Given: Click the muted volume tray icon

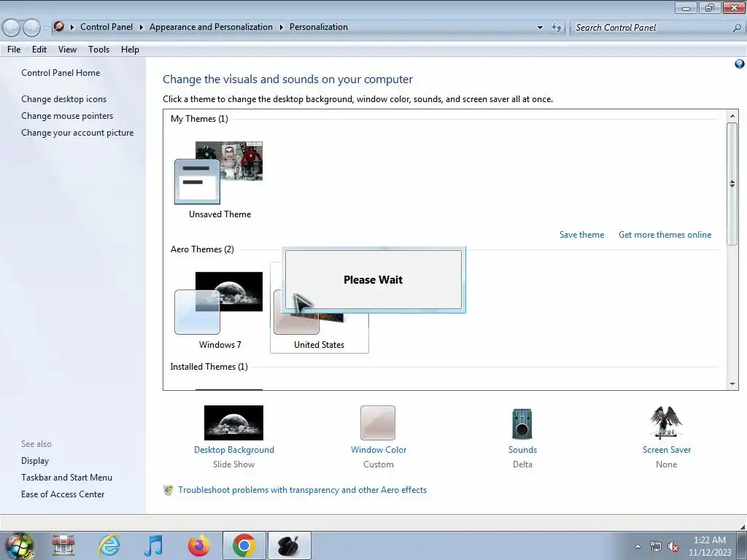Looking at the screenshot, I should pyautogui.click(x=673, y=547).
